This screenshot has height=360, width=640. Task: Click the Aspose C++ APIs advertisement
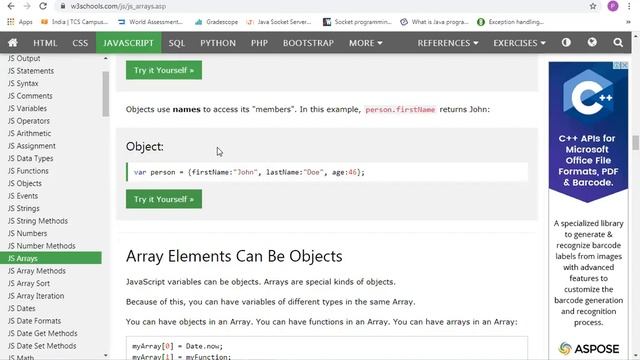(x=588, y=210)
